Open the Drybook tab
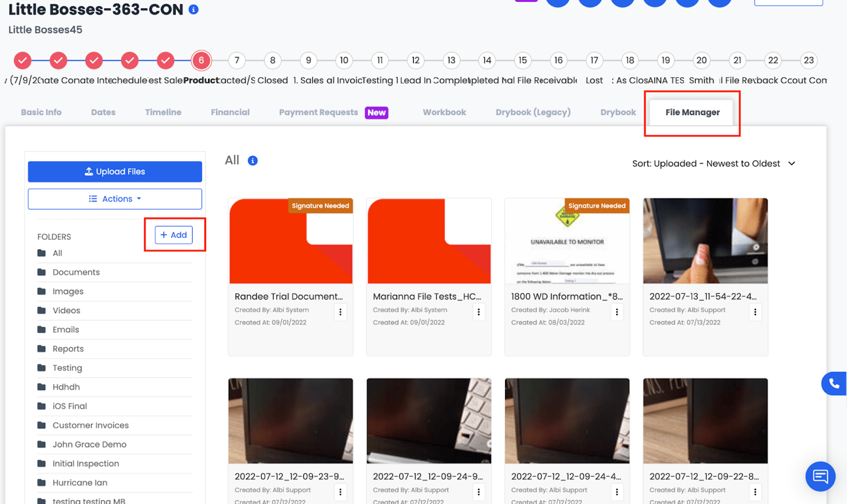847x504 pixels. (x=618, y=112)
